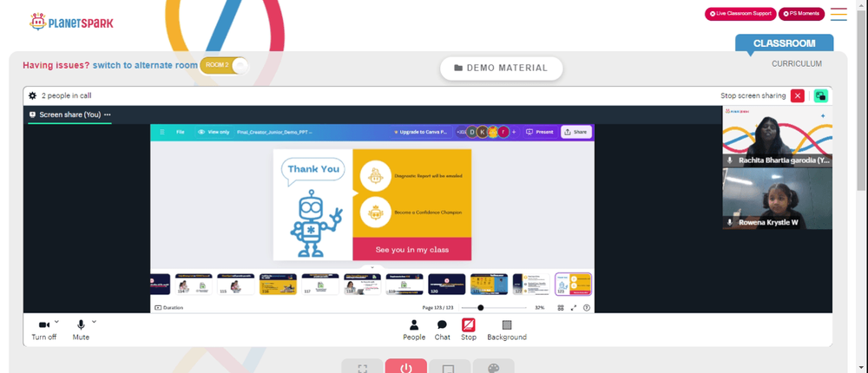
Task: Expand microphone device options arrow
Action: point(94,322)
